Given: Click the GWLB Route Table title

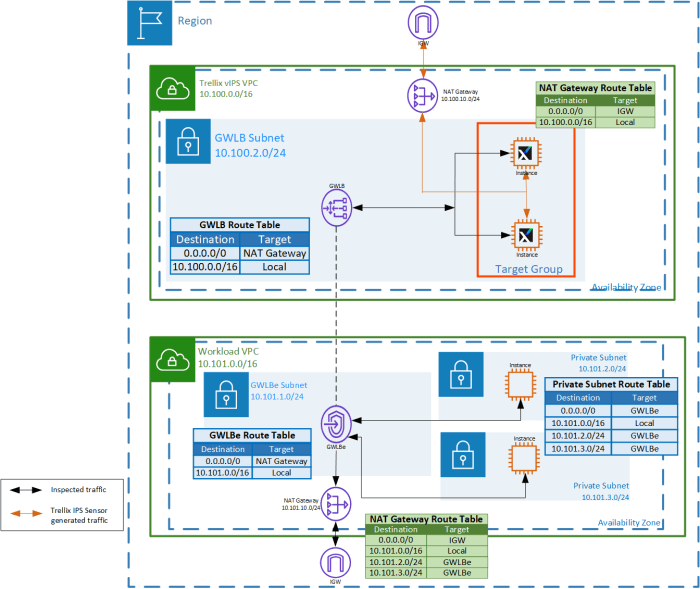Looking at the screenshot, I should [x=240, y=225].
